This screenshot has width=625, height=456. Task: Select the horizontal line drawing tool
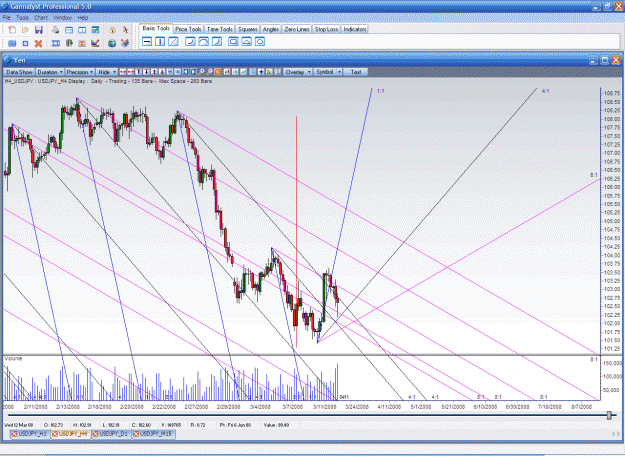(147, 41)
